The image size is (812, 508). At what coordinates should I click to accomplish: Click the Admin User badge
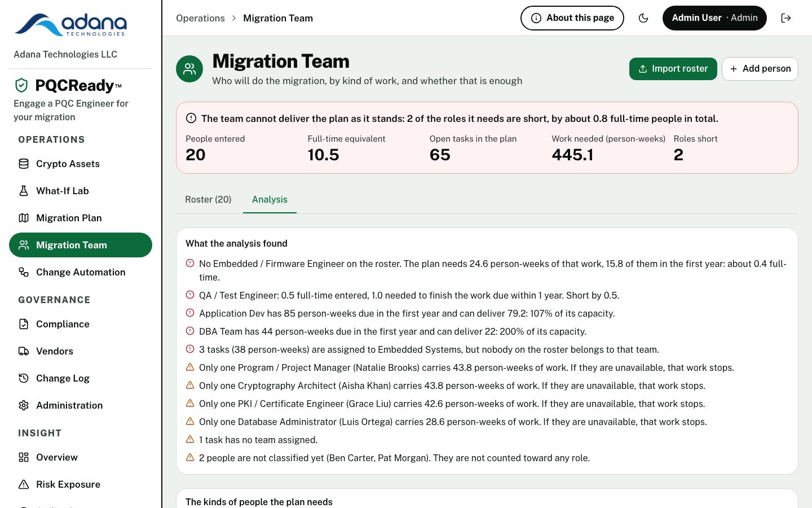tap(714, 18)
